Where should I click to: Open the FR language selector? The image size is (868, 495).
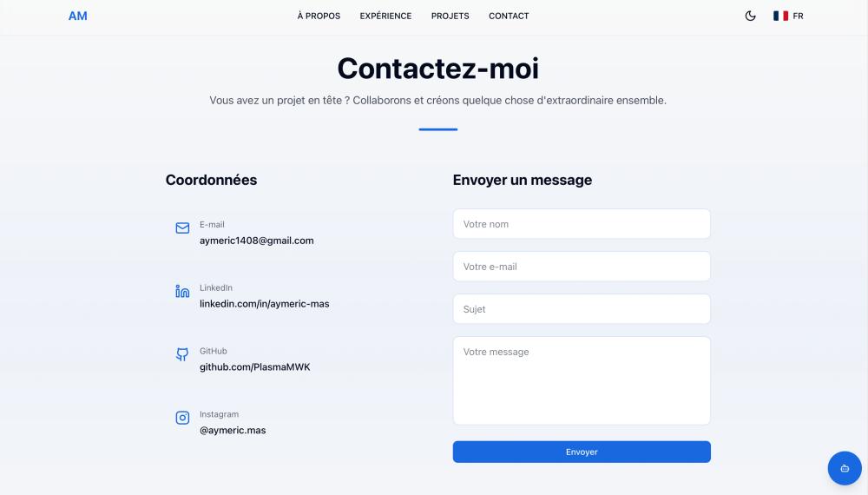click(x=789, y=16)
